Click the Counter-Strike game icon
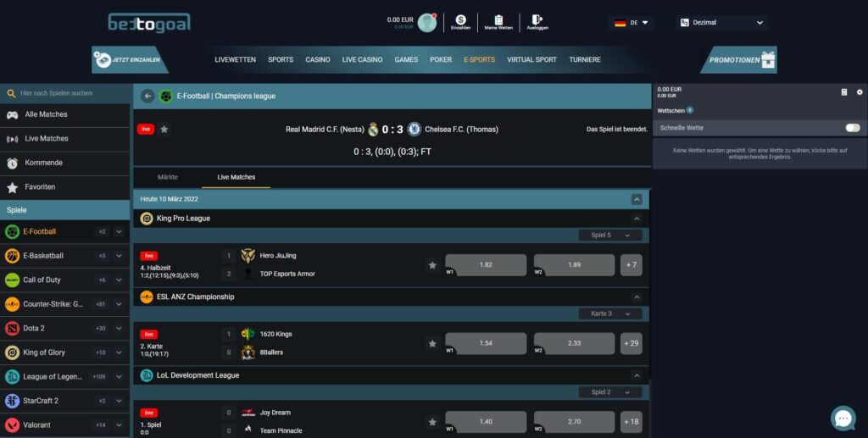 (x=12, y=304)
